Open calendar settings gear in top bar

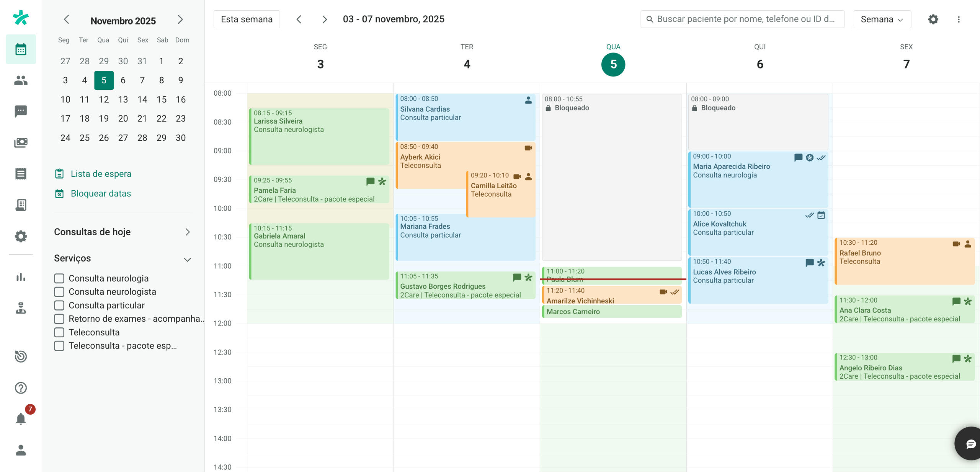[x=933, y=19]
